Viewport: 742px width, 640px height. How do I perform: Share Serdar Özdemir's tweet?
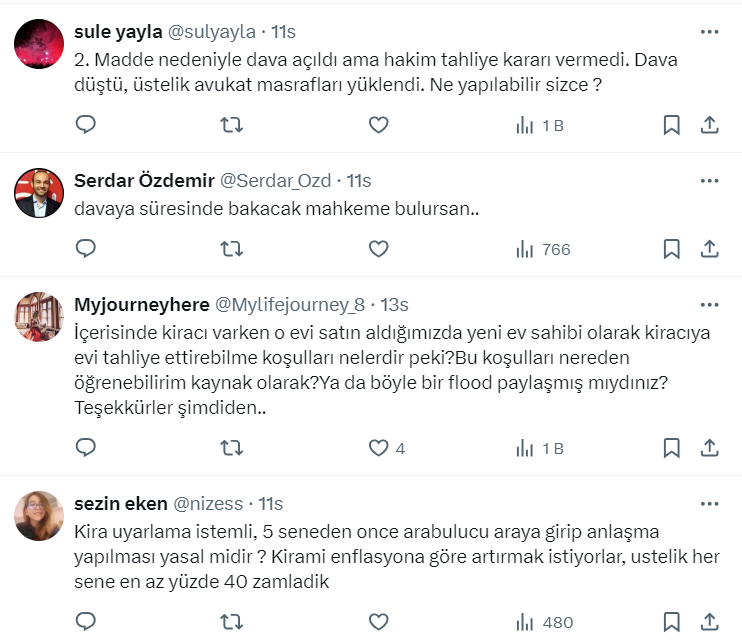[709, 249]
